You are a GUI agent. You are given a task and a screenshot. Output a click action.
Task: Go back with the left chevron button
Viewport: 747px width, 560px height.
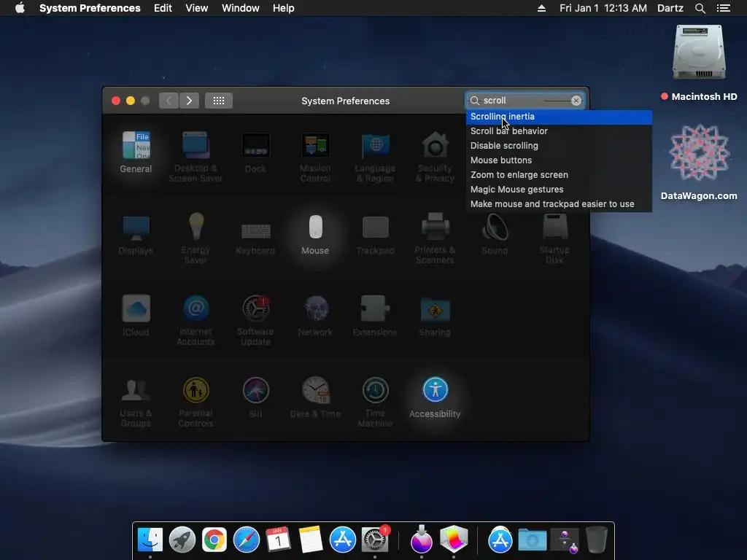[x=169, y=101]
